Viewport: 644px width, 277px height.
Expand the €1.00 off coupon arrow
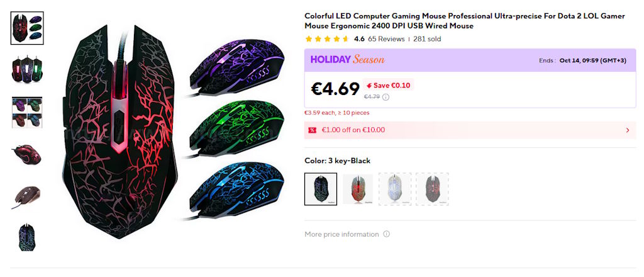click(627, 130)
